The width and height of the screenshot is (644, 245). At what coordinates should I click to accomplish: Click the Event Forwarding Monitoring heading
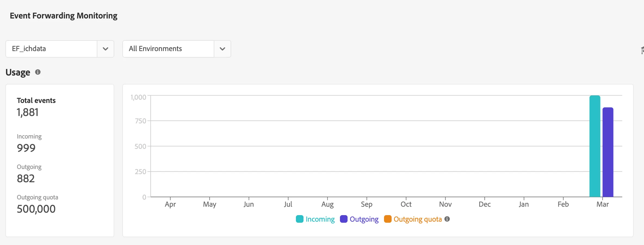pyautogui.click(x=64, y=16)
